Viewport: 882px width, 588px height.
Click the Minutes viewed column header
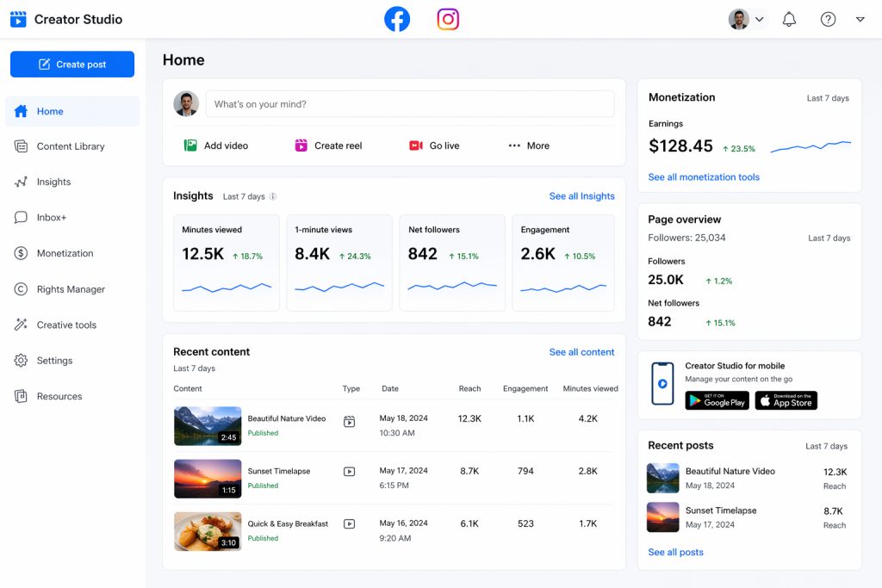click(x=590, y=388)
